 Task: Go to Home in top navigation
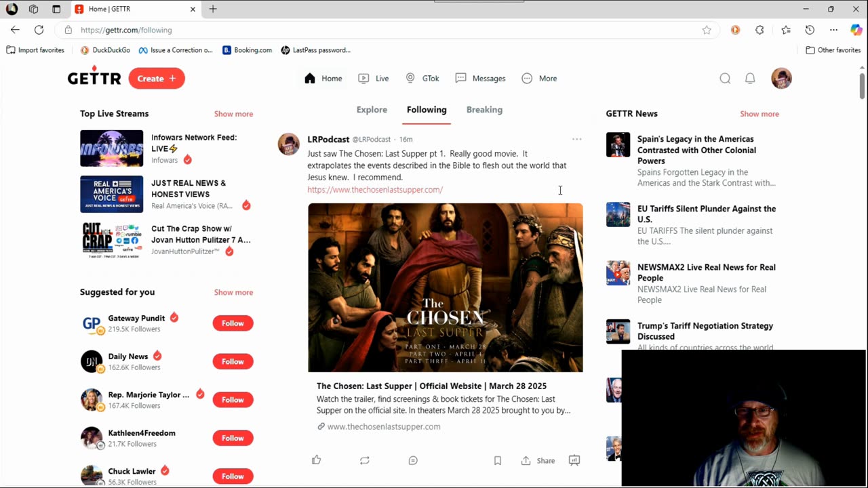click(x=323, y=79)
